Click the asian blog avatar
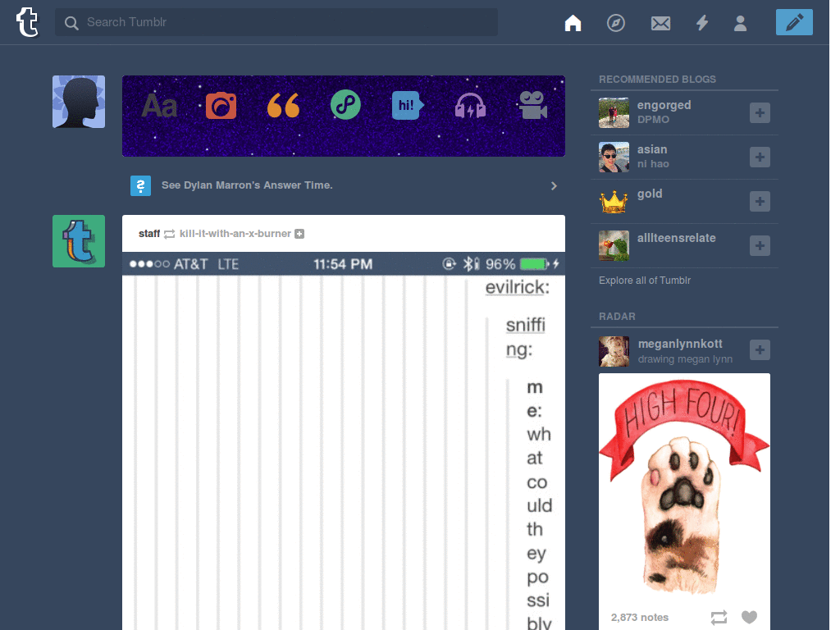 tap(614, 157)
